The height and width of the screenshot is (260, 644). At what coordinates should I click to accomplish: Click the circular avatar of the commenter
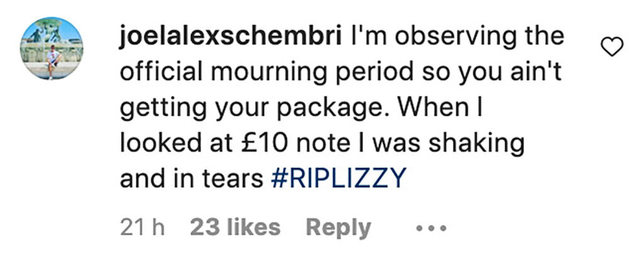pos(51,48)
